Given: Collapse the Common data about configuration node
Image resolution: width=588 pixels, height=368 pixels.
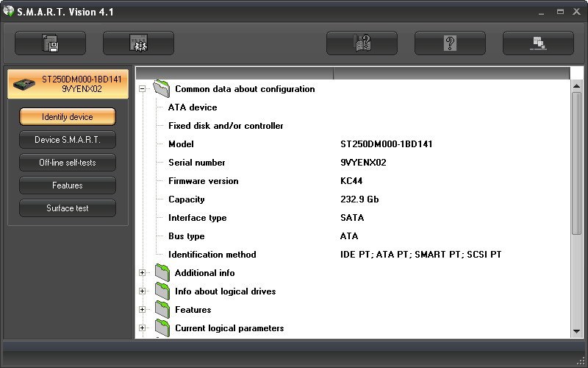Looking at the screenshot, I should (x=143, y=89).
